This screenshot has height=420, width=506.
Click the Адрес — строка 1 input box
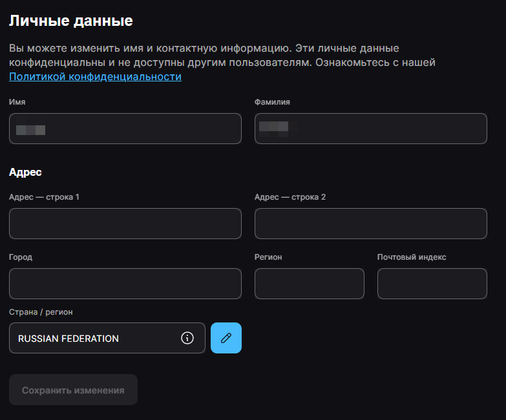125,224
